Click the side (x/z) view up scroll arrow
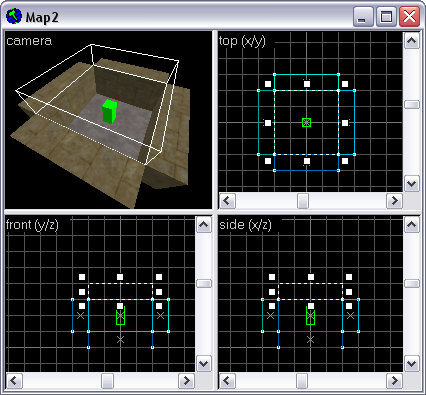The width and height of the screenshot is (426, 395). click(x=412, y=225)
